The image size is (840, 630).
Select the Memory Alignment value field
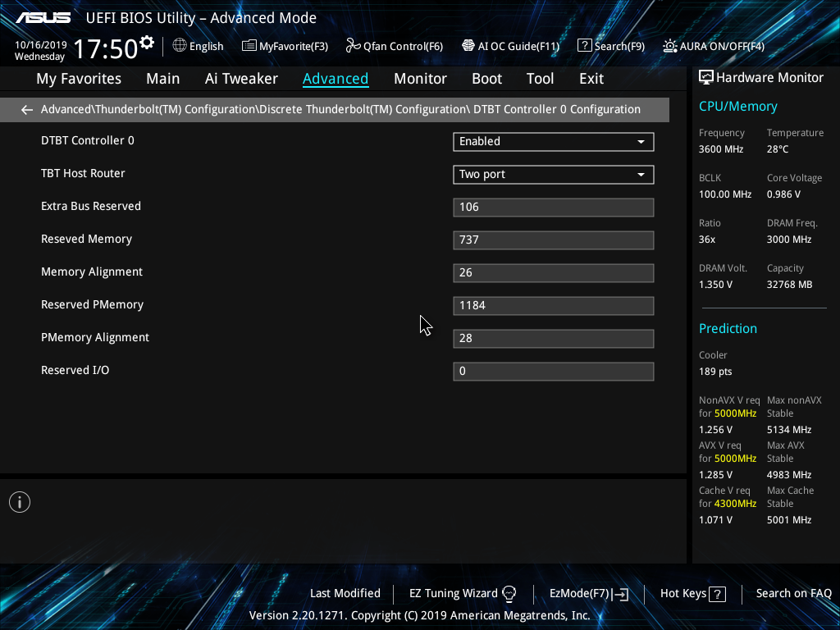tap(554, 272)
